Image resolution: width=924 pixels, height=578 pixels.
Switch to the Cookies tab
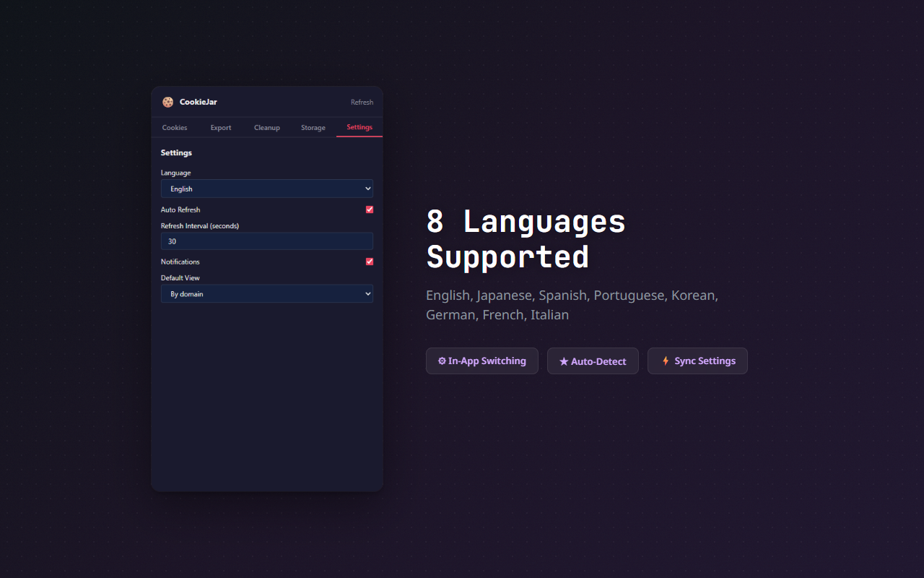pyautogui.click(x=175, y=127)
